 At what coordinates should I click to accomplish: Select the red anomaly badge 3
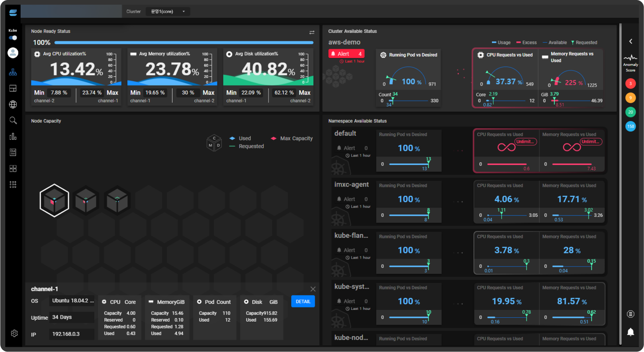pyautogui.click(x=630, y=84)
